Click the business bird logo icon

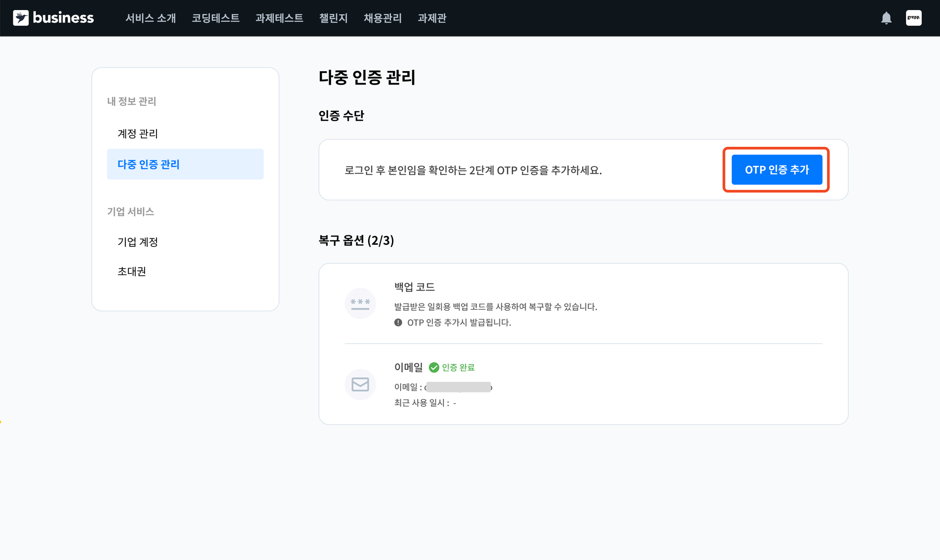coord(21,18)
